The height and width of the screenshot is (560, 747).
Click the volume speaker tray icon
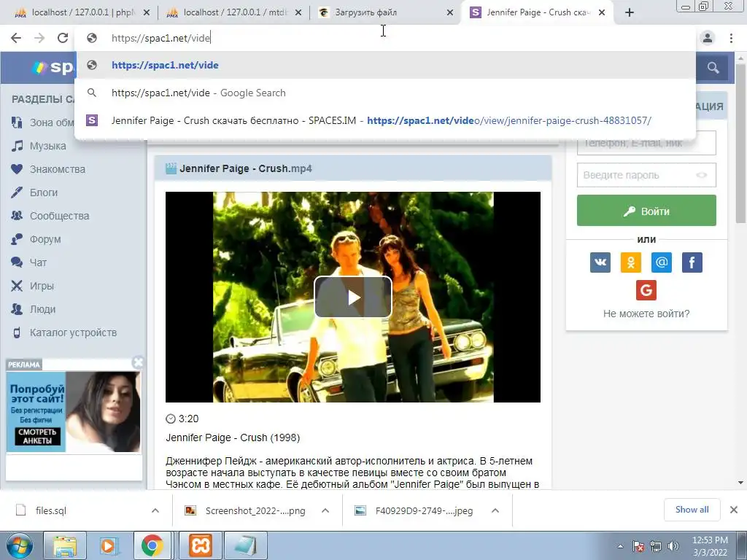click(673, 546)
